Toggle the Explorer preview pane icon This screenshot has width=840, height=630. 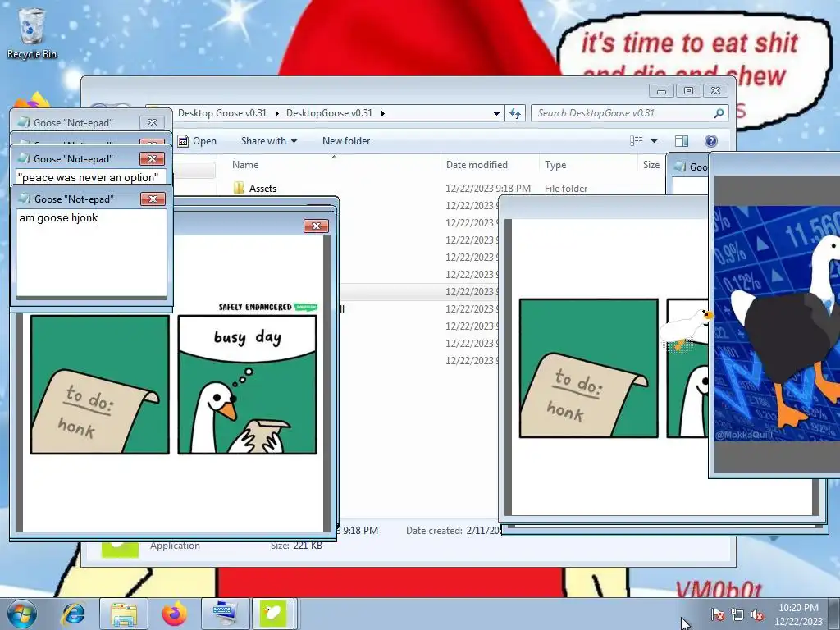[682, 141]
